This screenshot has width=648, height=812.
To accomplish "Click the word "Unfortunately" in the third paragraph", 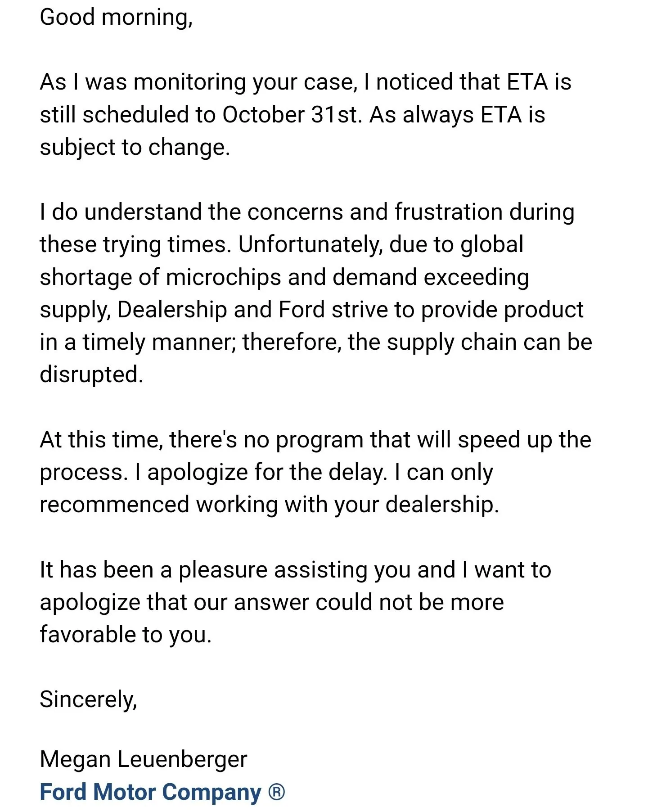I will click(310, 245).
